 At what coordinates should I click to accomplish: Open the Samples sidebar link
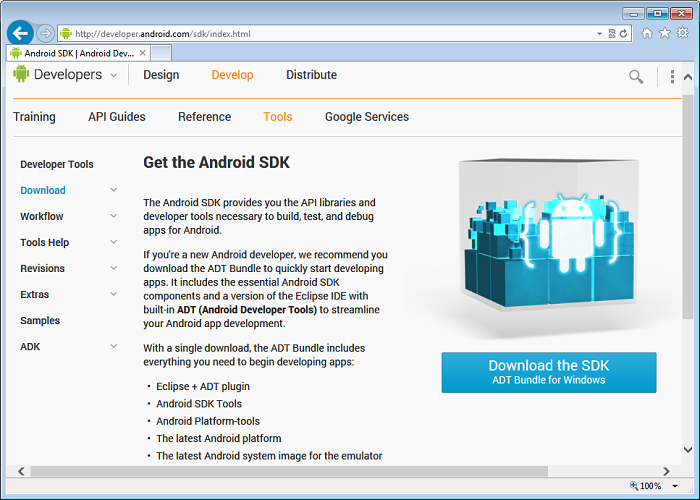40,321
